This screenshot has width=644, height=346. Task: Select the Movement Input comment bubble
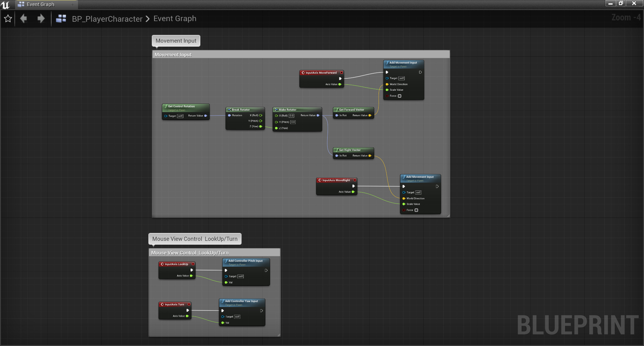[176, 41]
